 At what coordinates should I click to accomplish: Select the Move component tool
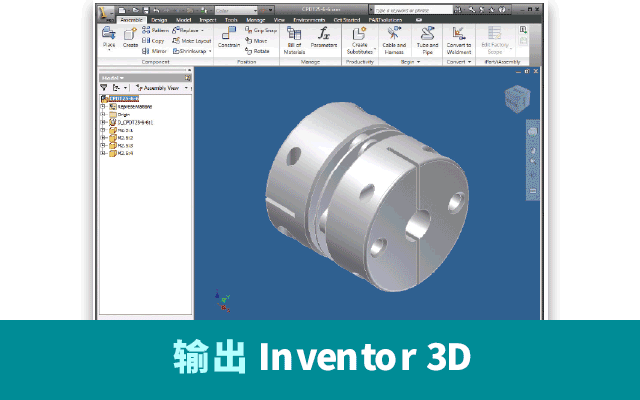[256, 40]
